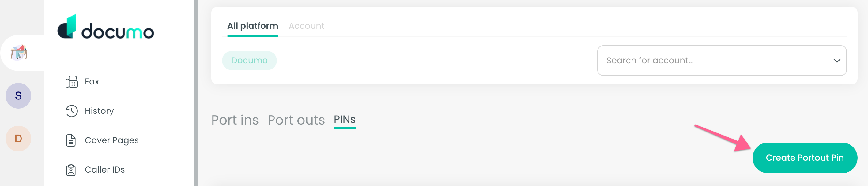Expand the Search for account dropdown chevron

click(x=837, y=61)
